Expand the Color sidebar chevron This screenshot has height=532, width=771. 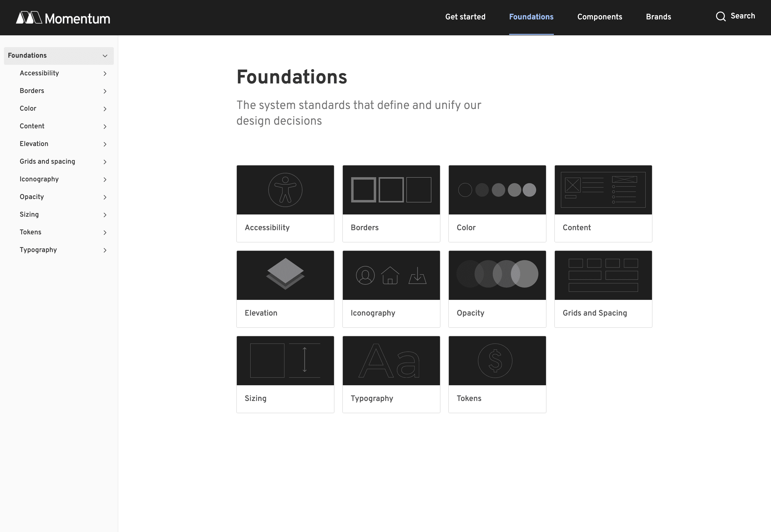click(105, 109)
